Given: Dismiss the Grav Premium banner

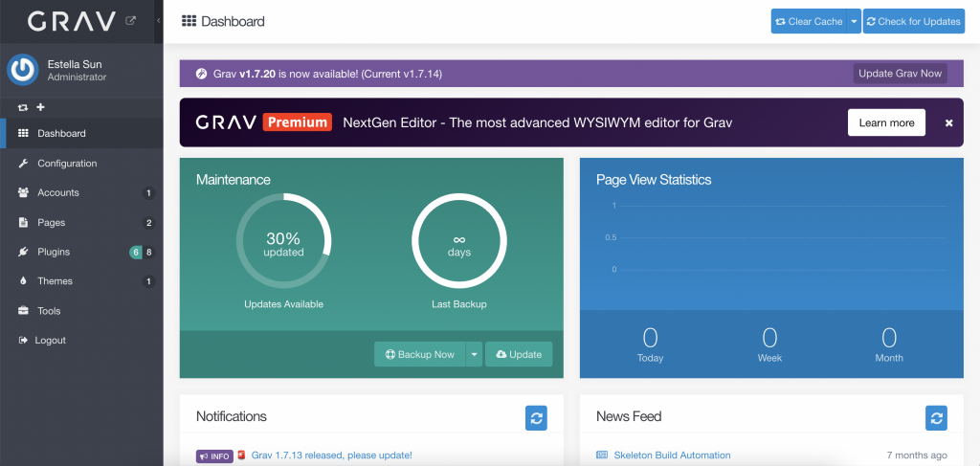Looking at the screenshot, I should 948,123.
